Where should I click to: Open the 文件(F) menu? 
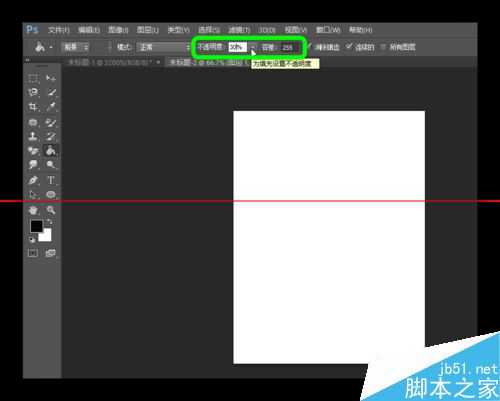59,30
